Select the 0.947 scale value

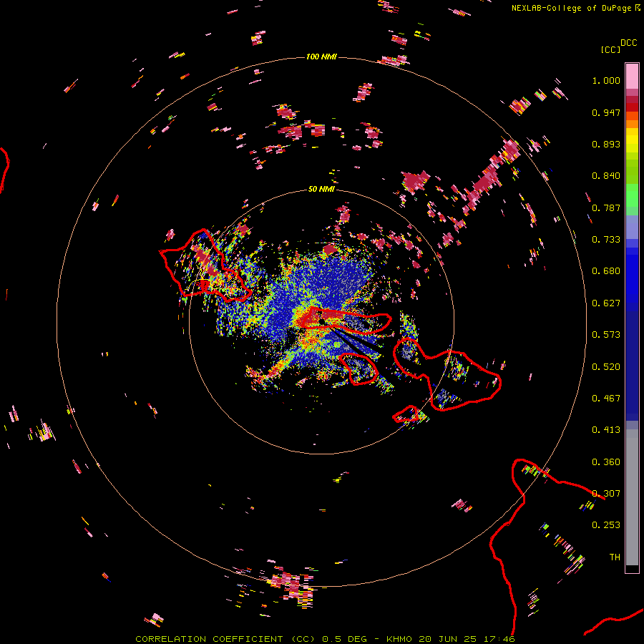[x=606, y=112]
